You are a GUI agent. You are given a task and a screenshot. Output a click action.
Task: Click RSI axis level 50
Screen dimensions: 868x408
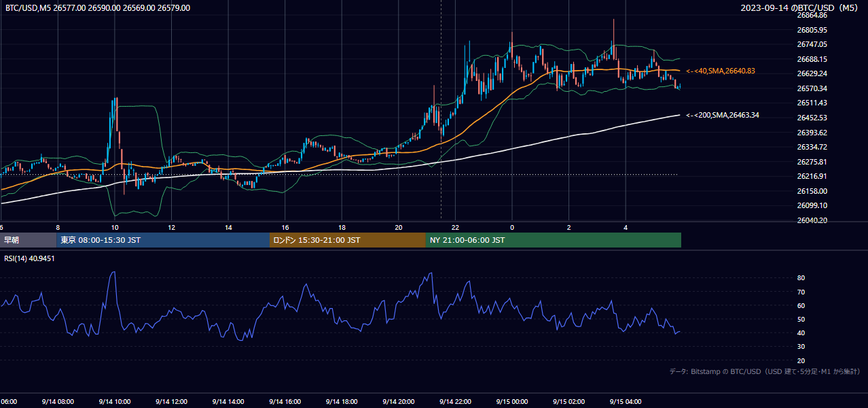(x=801, y=319)
